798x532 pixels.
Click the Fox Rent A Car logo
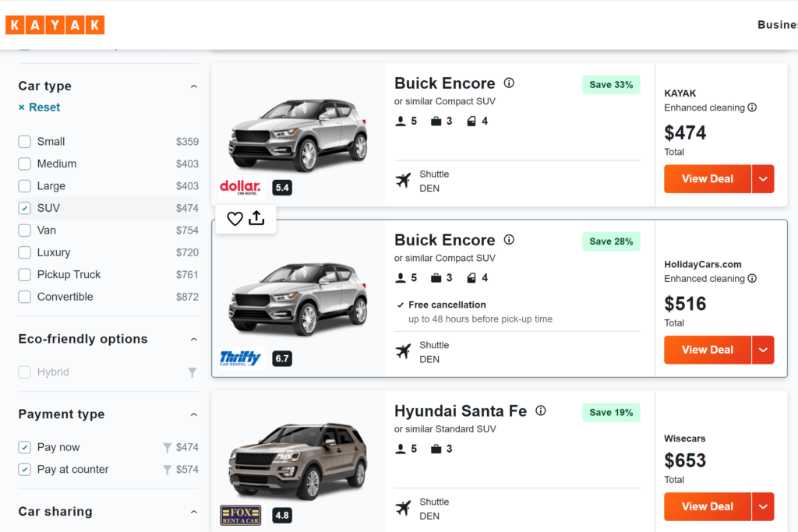240,515
